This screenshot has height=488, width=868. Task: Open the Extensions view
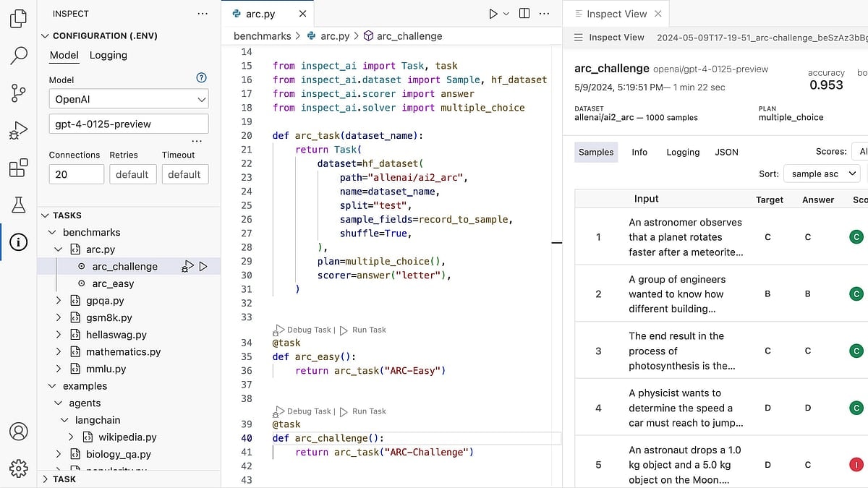click(x=19, y=168)
